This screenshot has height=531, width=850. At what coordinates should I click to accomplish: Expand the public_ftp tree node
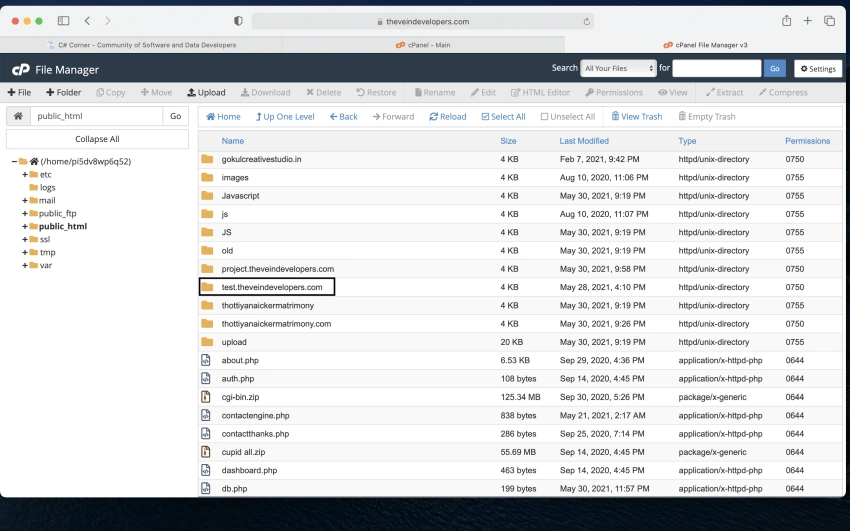pyautogui.click(x=25, y=213)
